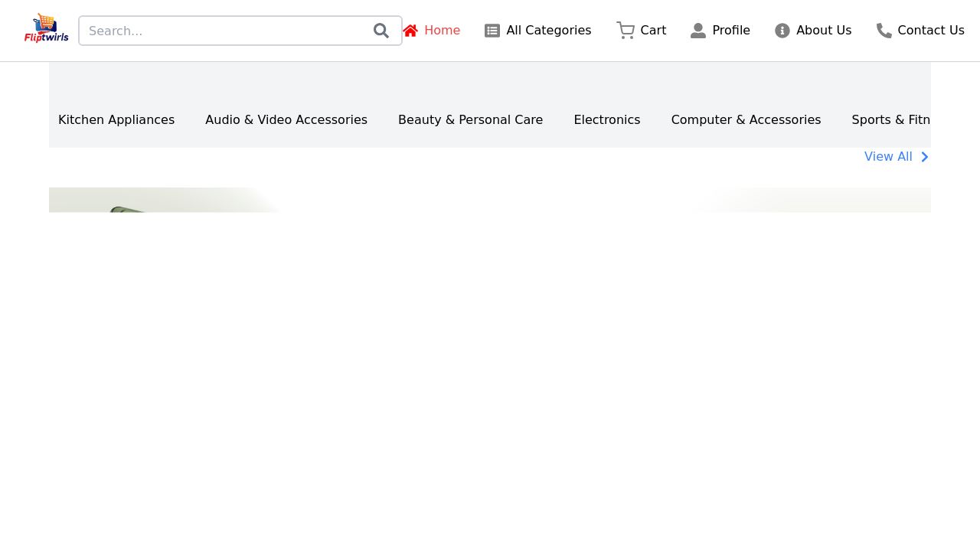Open All Categories menu item

(538, 31)
